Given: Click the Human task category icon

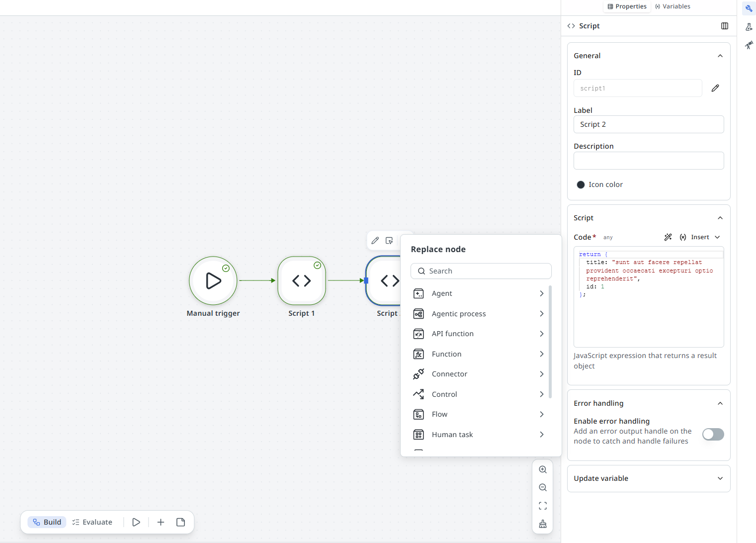Looking at the screenshot, I should (419, 435).
